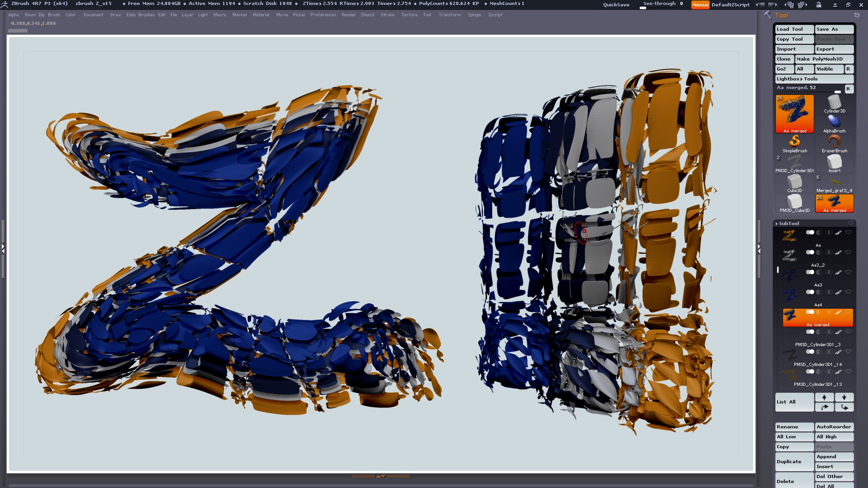Collapse the SubTool panel
Image resolution: width=868 pixels, height=488 pixels.
click(788, 223)
